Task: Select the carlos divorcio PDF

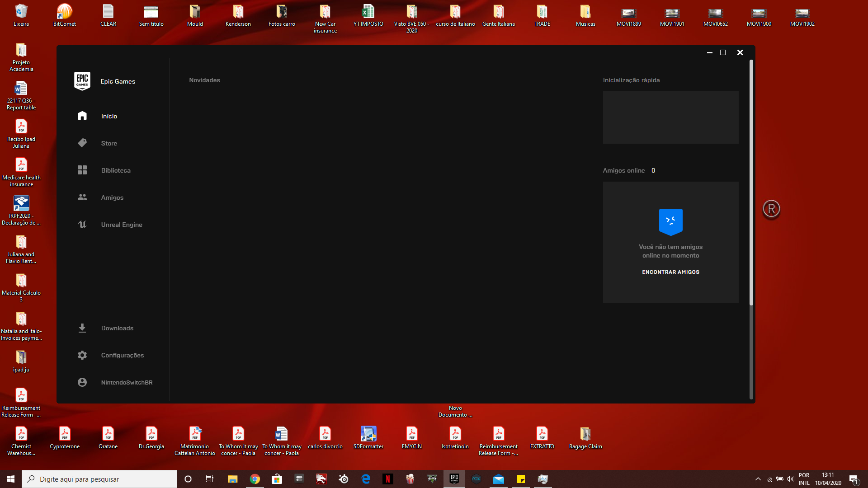Action: (x=325, y=437)
